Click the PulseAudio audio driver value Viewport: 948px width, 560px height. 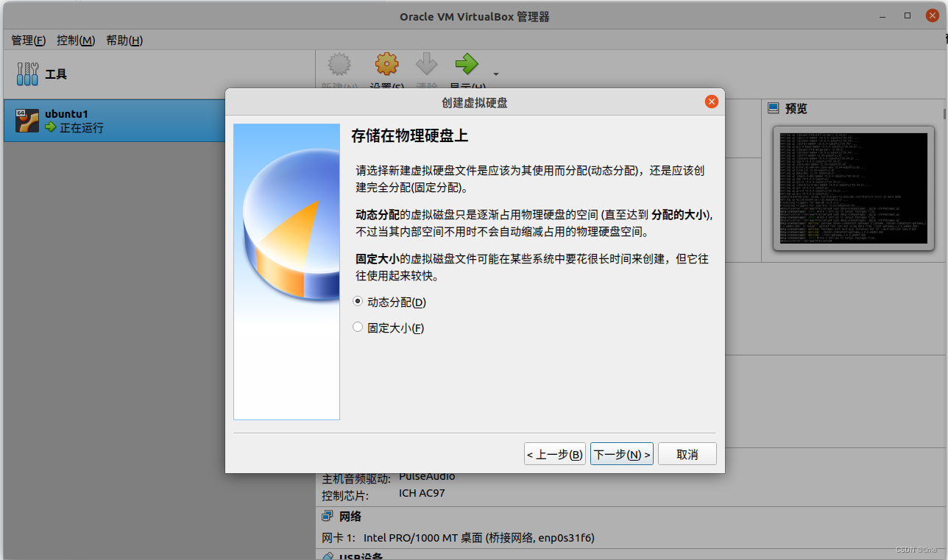click(427, 477)
